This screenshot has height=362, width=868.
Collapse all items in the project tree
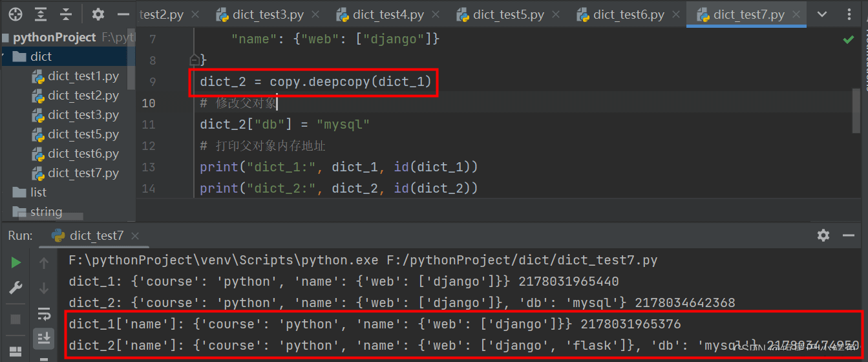coord(66,14)
